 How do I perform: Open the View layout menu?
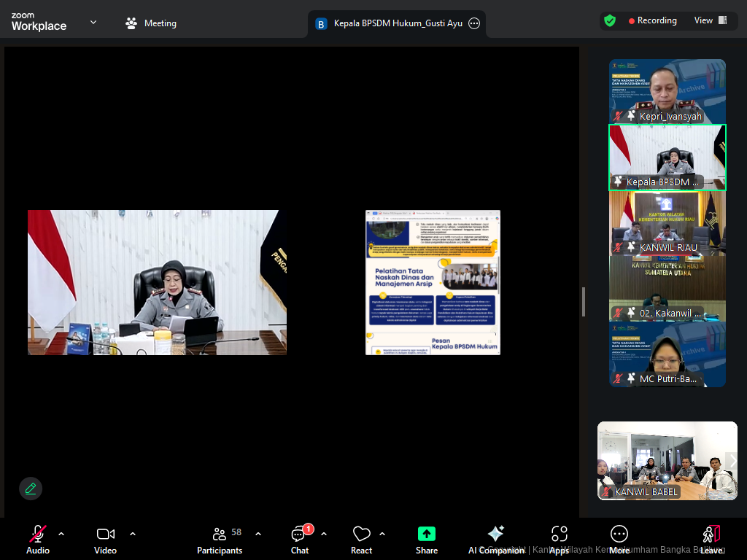[711, 20]
